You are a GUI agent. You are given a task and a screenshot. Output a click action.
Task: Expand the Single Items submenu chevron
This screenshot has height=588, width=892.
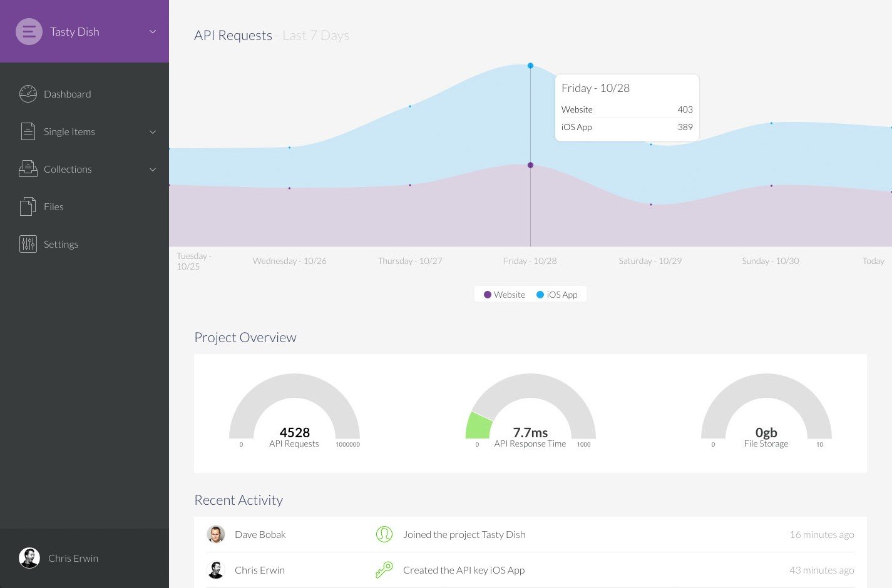(153, 132)
